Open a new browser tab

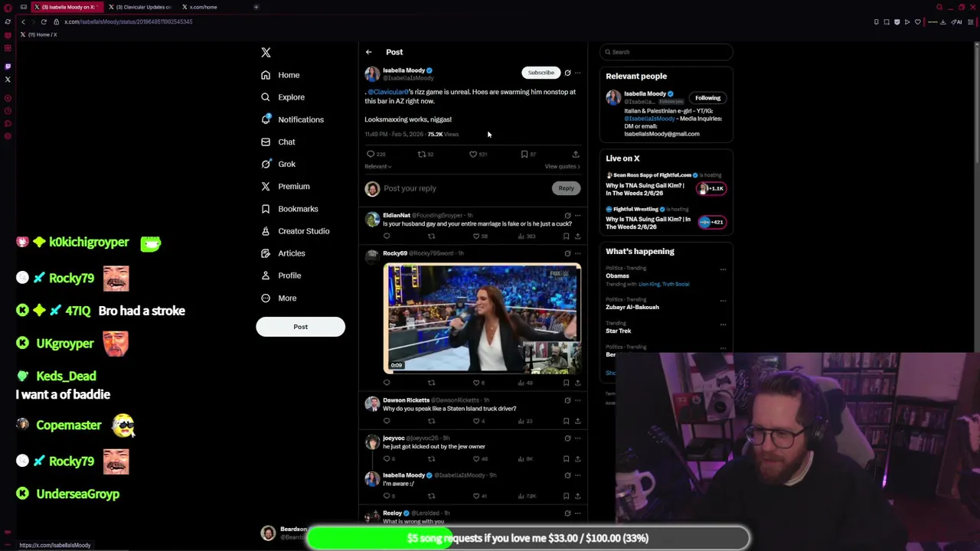click(x=256, y=7)
